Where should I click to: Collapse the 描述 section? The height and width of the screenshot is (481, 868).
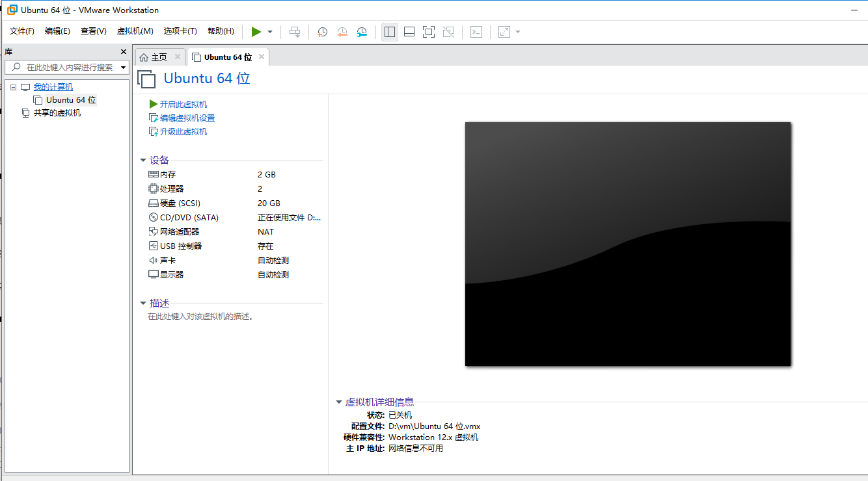(143, 303)
